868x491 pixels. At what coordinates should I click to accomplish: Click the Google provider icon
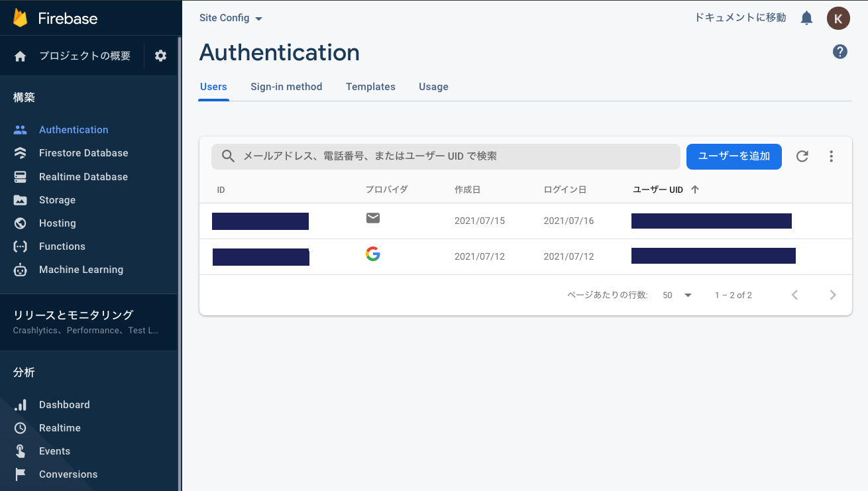click(373, 254)
